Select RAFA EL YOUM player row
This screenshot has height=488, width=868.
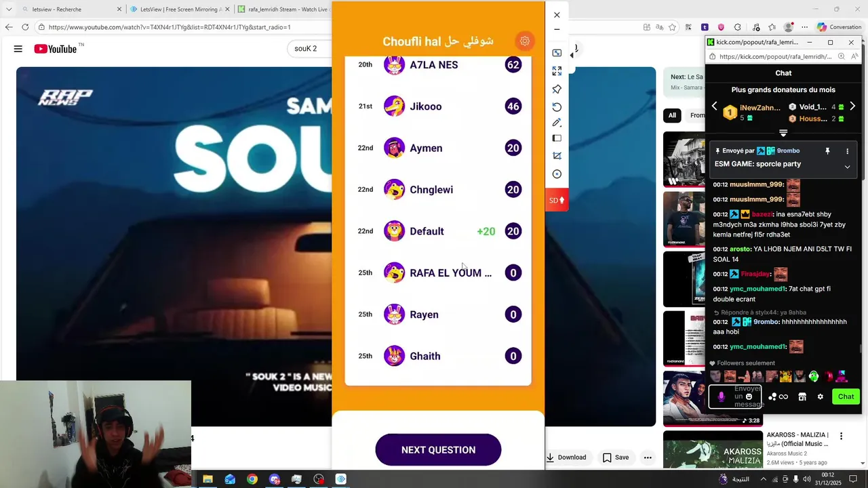coord(438,272)
